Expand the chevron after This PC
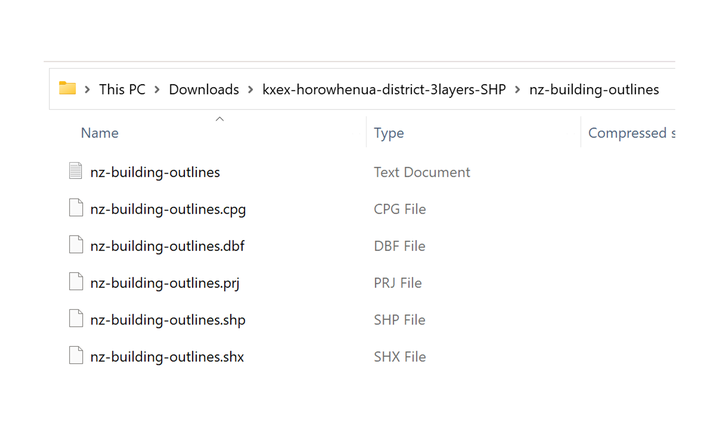 point(157,89)
